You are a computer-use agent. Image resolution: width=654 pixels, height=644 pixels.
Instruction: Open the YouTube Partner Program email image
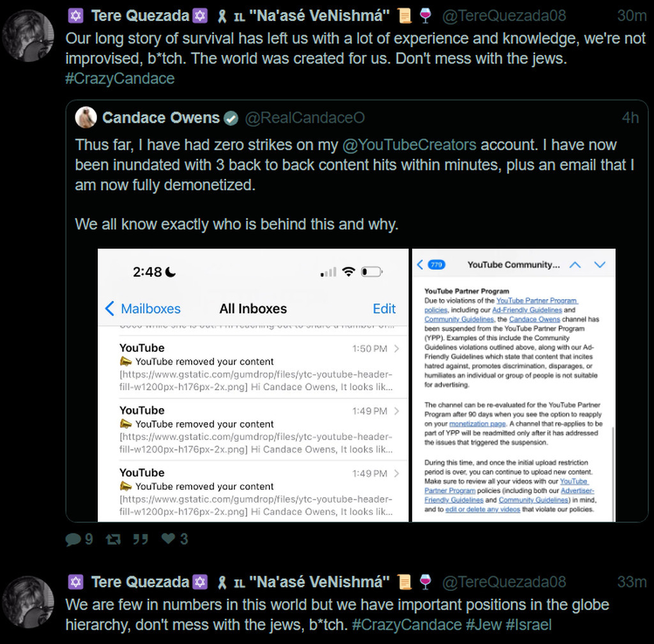pos(513,385)
